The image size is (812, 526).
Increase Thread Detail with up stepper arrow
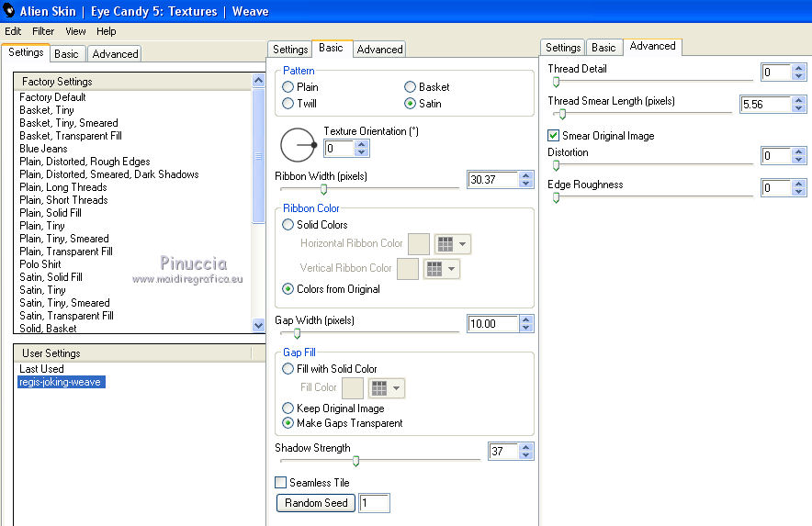pos(798,68)
